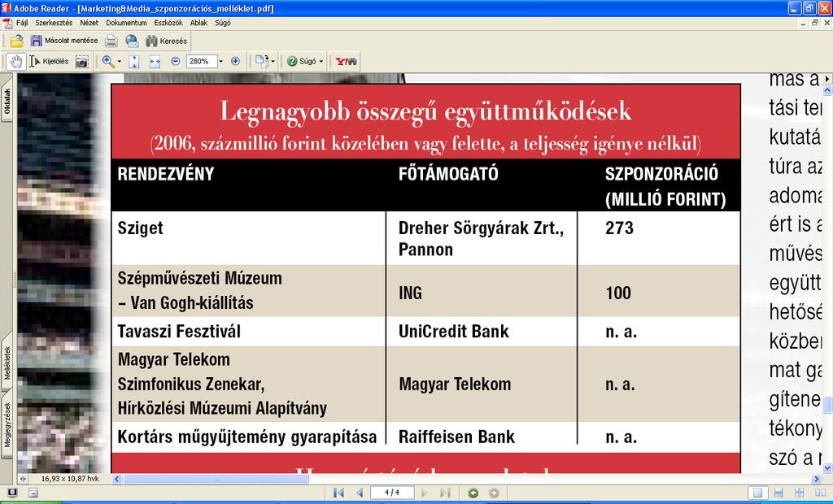Click the vertical scrollbar thumb
833x504 pixels.
(827, 405)
